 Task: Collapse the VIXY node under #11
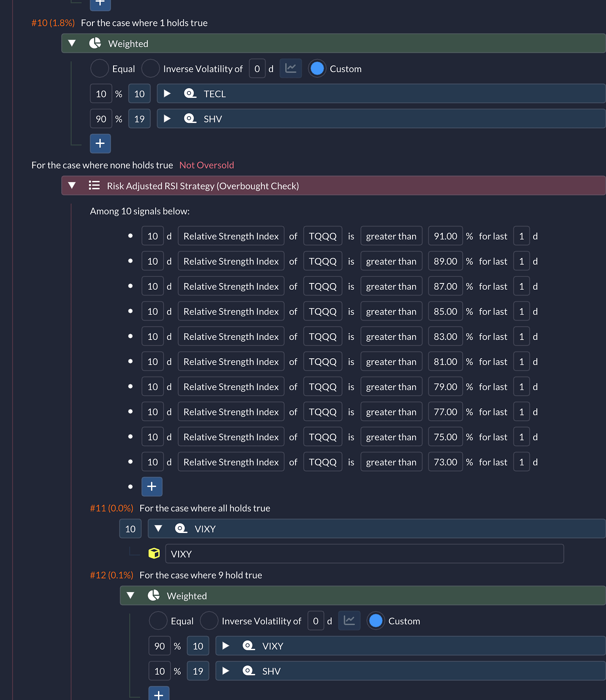click(x=158, y=529)
